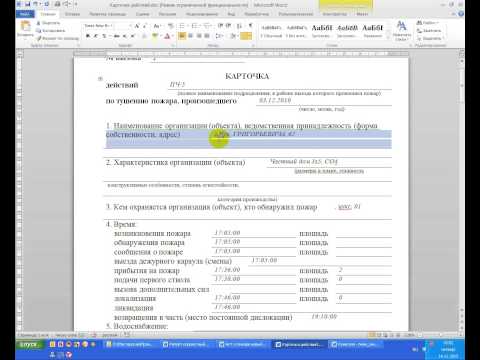Switch to the Рецензирование (Review) tab

[x=202, y=14]
